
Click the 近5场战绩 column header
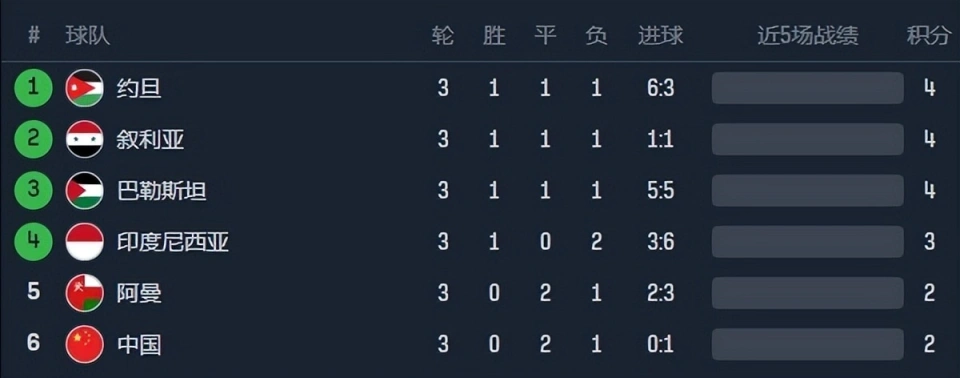(x=808, y=36)
